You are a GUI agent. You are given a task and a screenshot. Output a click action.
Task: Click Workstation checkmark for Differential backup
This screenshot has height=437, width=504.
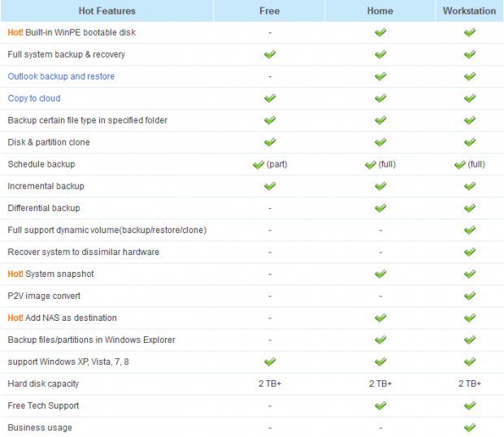470,208
